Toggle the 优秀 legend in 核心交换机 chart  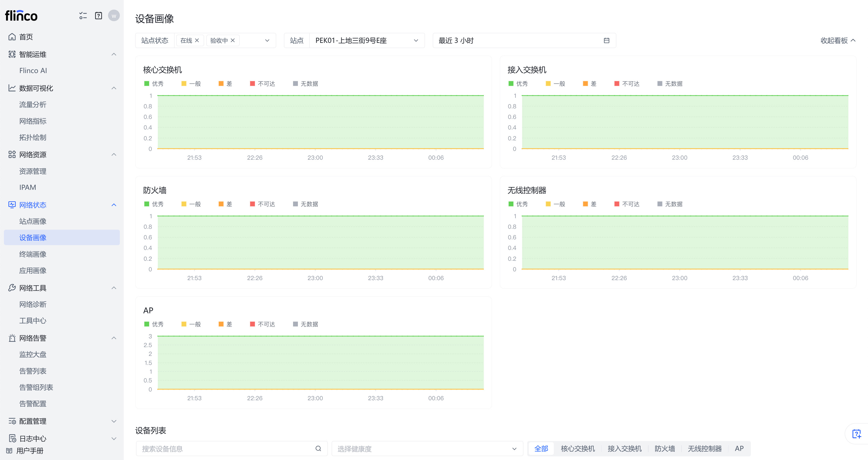click(154, 84)
